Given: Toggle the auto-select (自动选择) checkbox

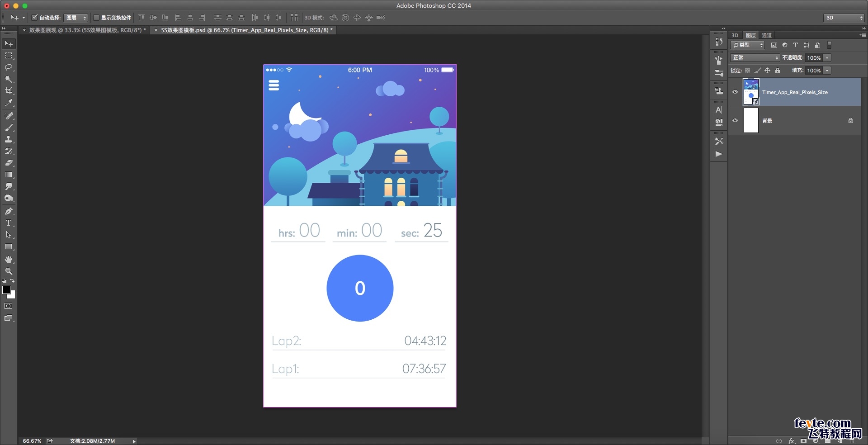Looking at the screenshot, I should 34,18.
